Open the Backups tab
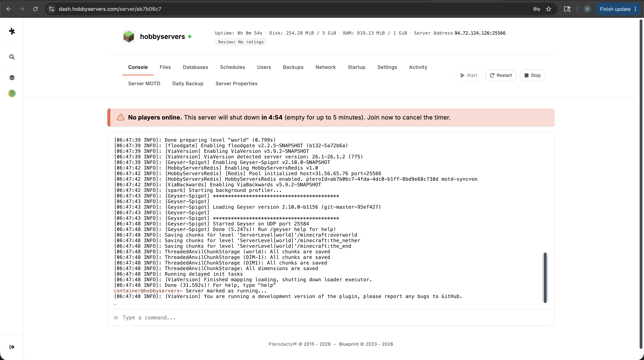Image resolution: width=644 pixels, height=360 pixels. tap(293, 67)
